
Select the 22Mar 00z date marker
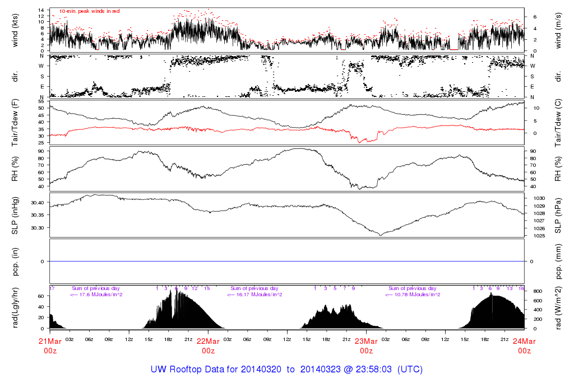pyautogui.click(x=208, y=346)
